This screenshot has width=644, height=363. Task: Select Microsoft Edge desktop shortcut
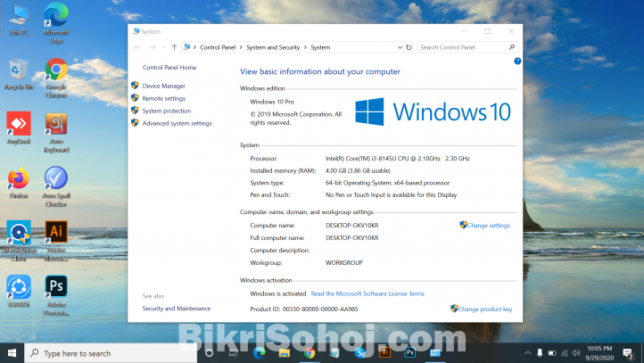[x=56, y=23]
